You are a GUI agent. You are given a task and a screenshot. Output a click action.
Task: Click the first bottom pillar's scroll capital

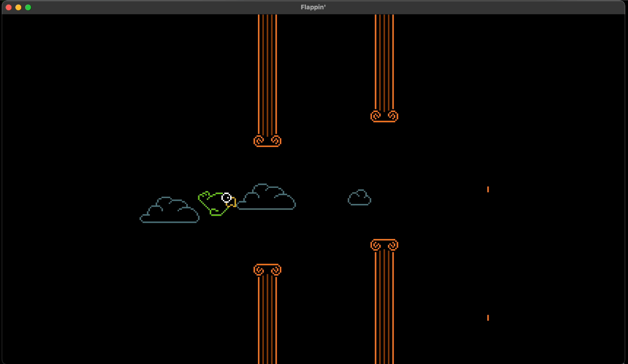[267, 269]
